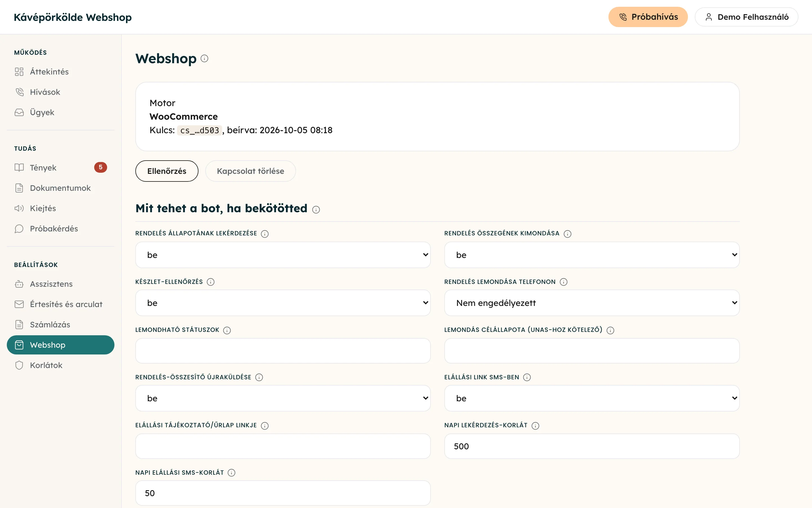812x508 pixels.
Task: Open Rendelés összegének kimondása dropdown
Action: coord(592,255)
